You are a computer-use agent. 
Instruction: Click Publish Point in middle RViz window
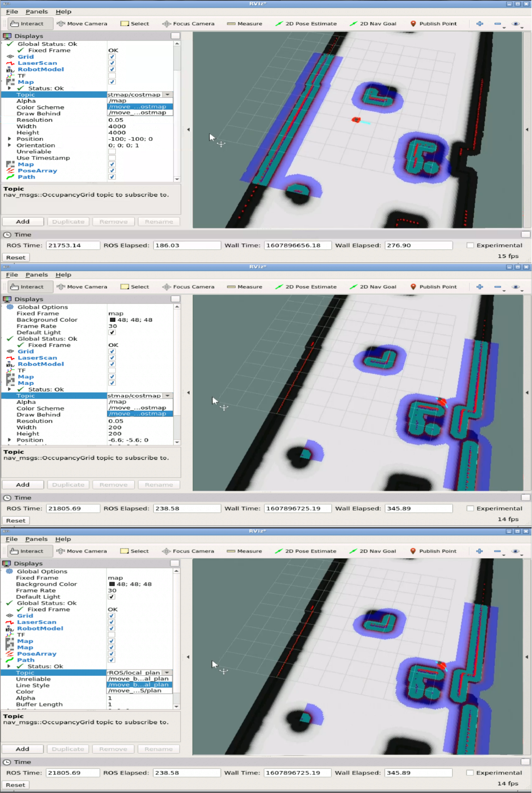pyautogui.click(x=433, y=287)
